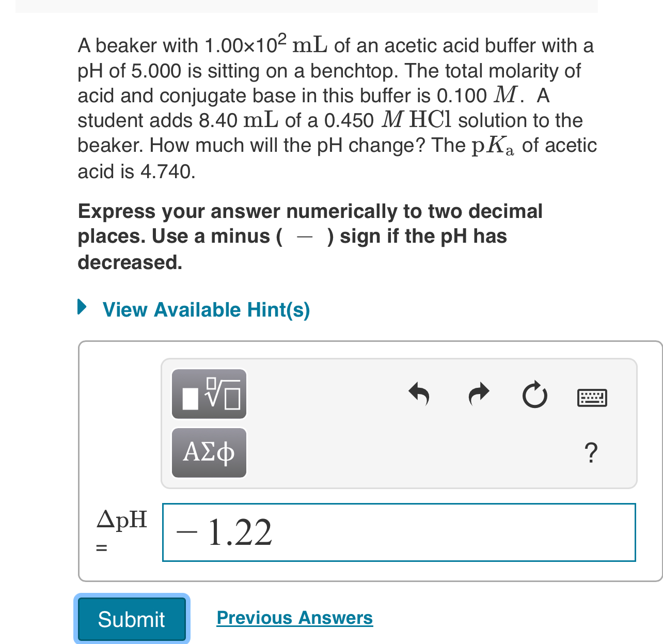Undo the last answer edit
Viewport: 663px width, 644px height.
tap(419, 395)
